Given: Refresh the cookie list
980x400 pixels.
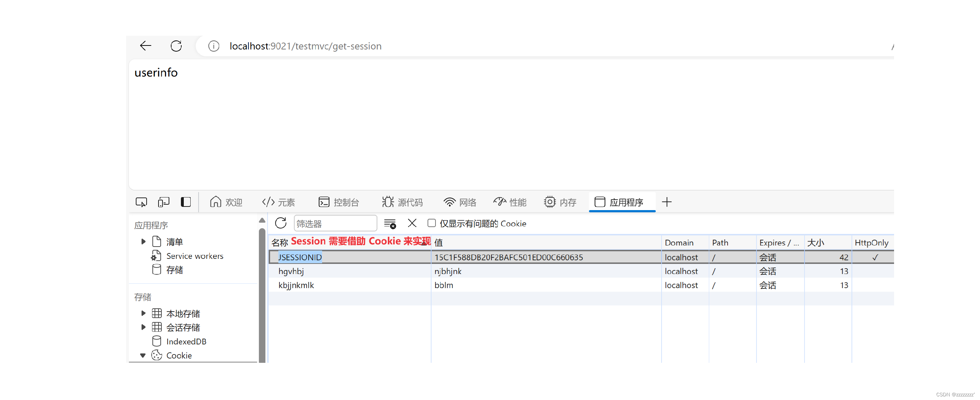Looking at the screenshot, I should [x=281, y=223].
